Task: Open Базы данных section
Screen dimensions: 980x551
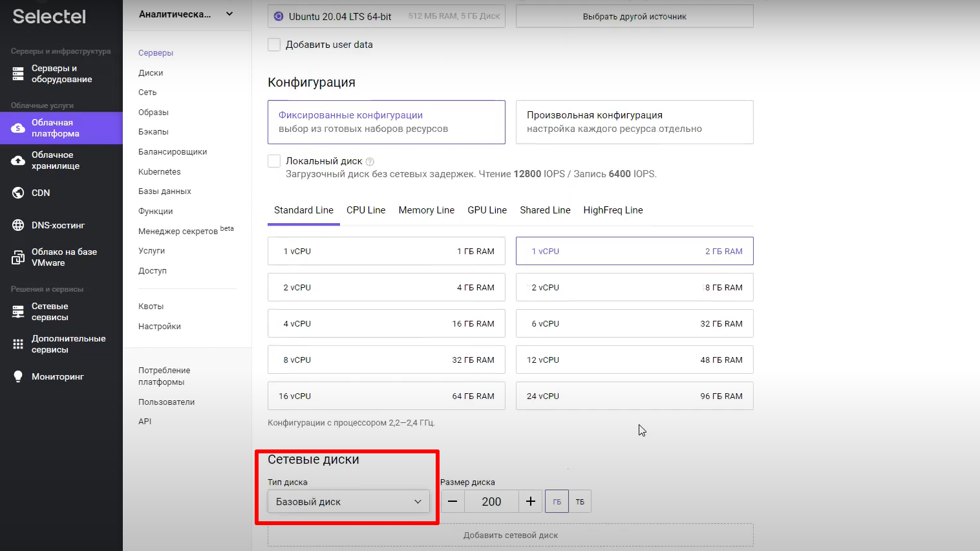Action: pyautogui.click(x=165, y=191)
